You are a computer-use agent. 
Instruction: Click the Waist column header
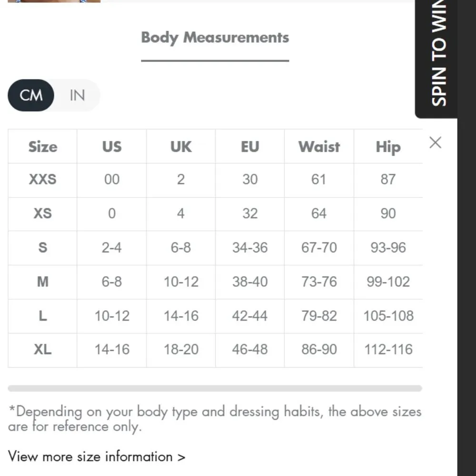coord(319,147)
